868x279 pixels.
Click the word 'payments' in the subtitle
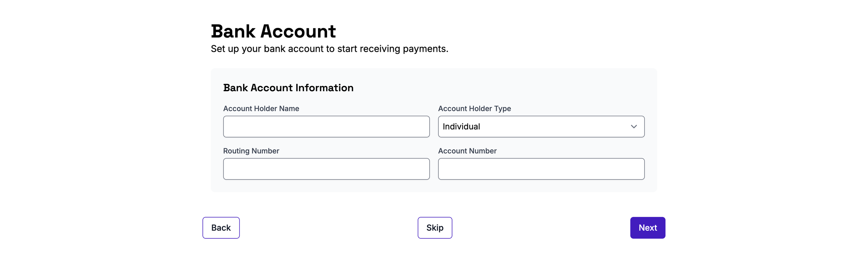click(x=424, y=49)
